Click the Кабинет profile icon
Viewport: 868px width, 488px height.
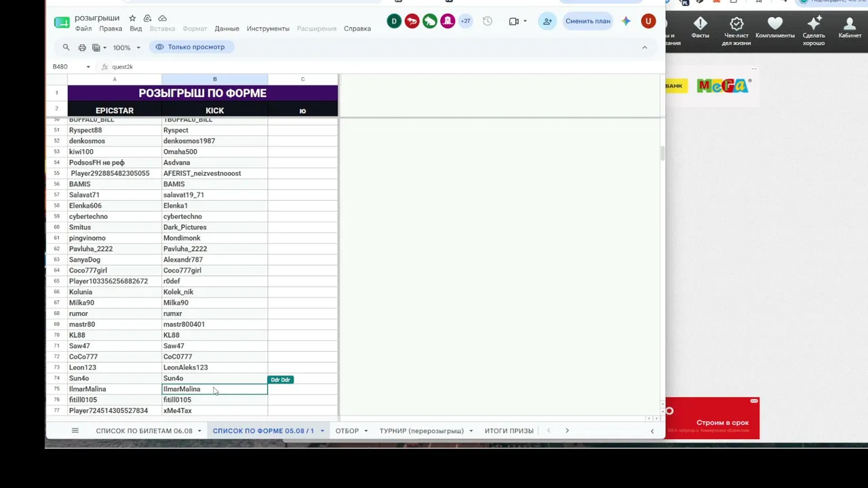coord(850,28)
